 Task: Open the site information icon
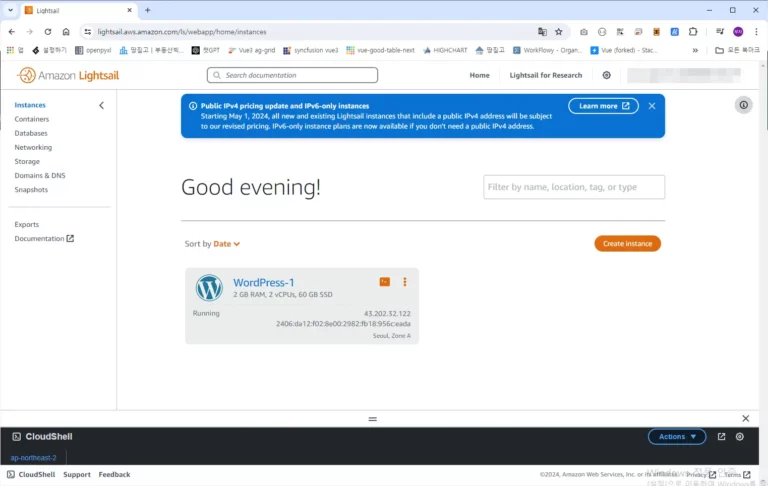click(87, 32)
